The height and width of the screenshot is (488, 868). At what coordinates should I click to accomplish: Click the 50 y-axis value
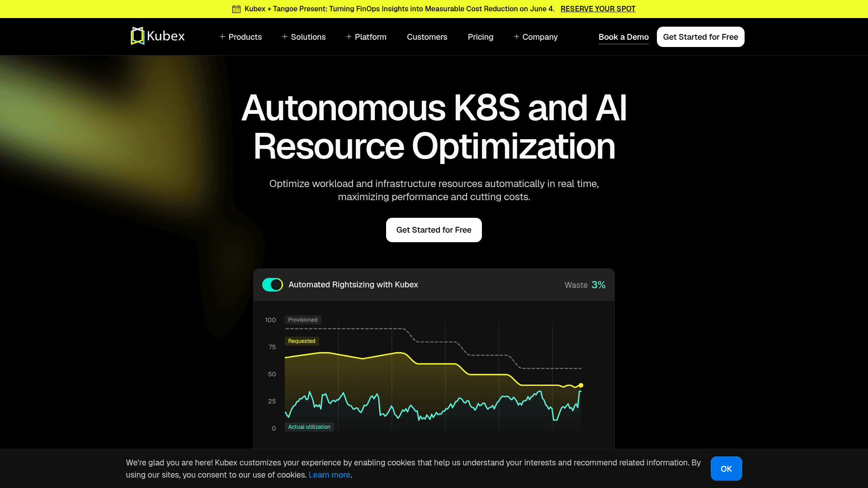[x=272, y=374]
